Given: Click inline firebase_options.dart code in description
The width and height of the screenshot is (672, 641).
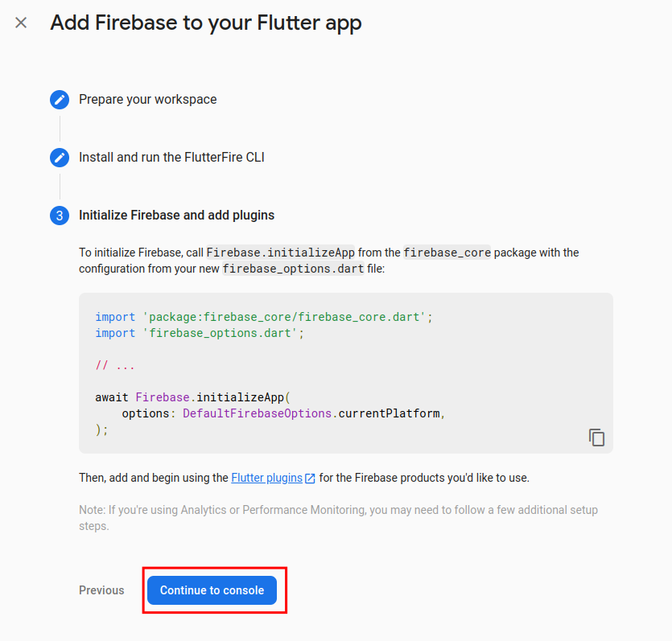Looking at the screenshot, I should (x=293, y=269).
